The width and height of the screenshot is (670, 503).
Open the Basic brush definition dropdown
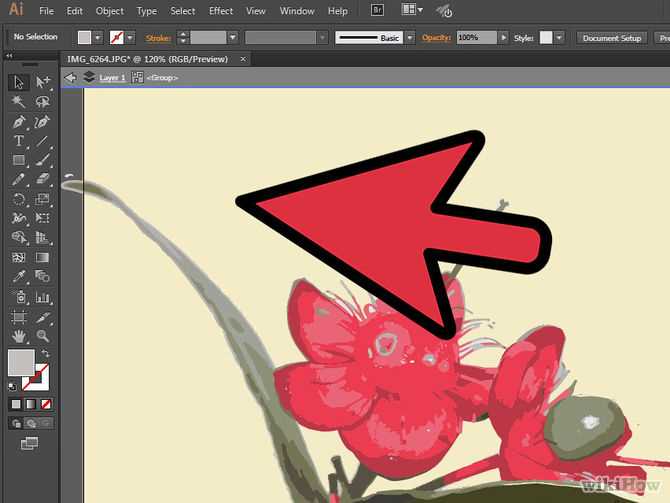pos(410,38)
